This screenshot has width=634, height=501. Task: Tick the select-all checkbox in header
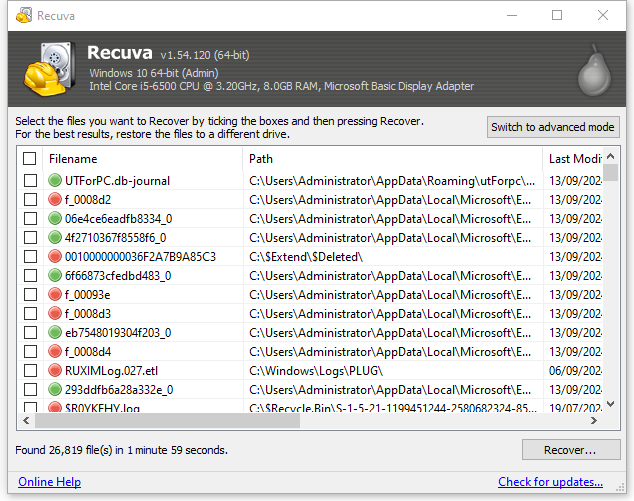point(30,159)
